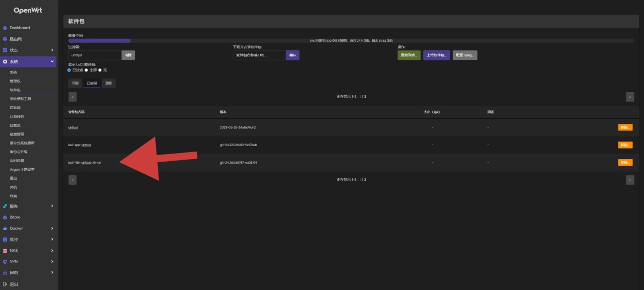Open Argon 主题设置 in the sidebar
The height and width of the screenshot is (290, 644).
point(22,170)
